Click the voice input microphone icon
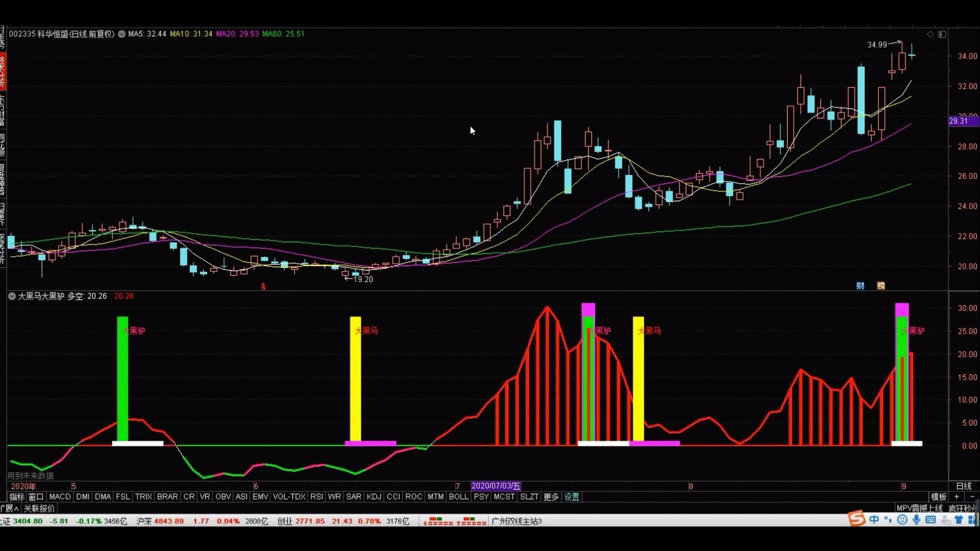The image size is (980, 551). (916, 519)
